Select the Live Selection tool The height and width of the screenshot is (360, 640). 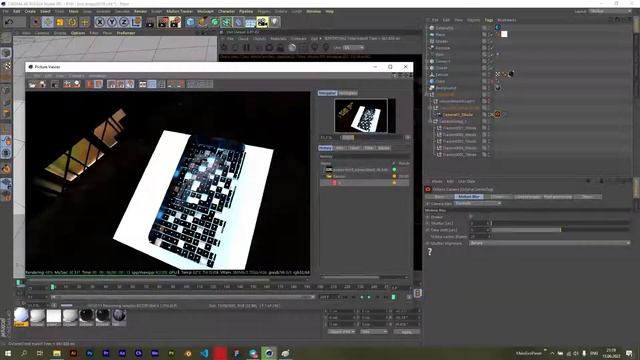point(36,22)
